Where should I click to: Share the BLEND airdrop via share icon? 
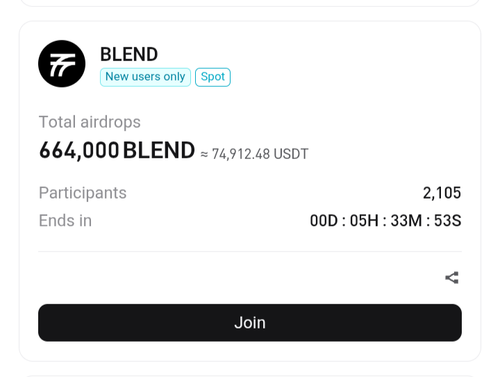(x=452, y=278)
